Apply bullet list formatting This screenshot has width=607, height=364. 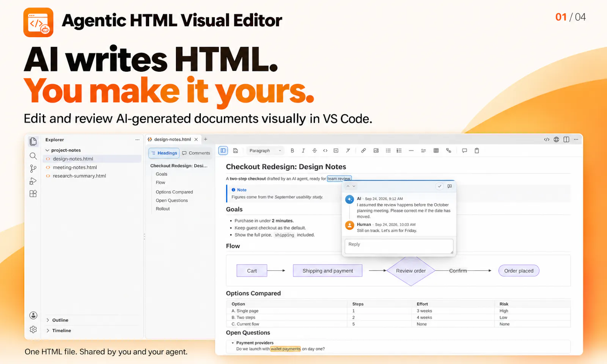388,151
